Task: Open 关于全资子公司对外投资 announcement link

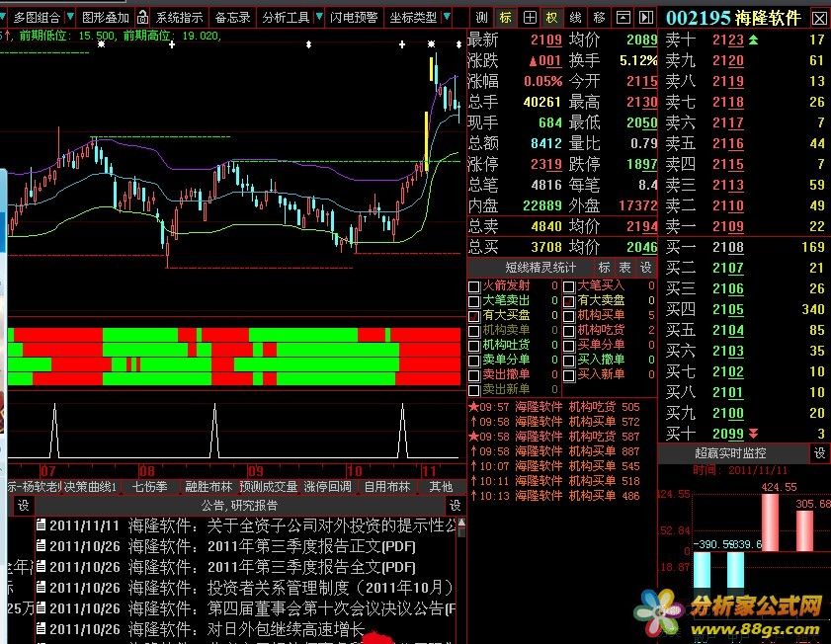Action: click(x=331, y=525)
